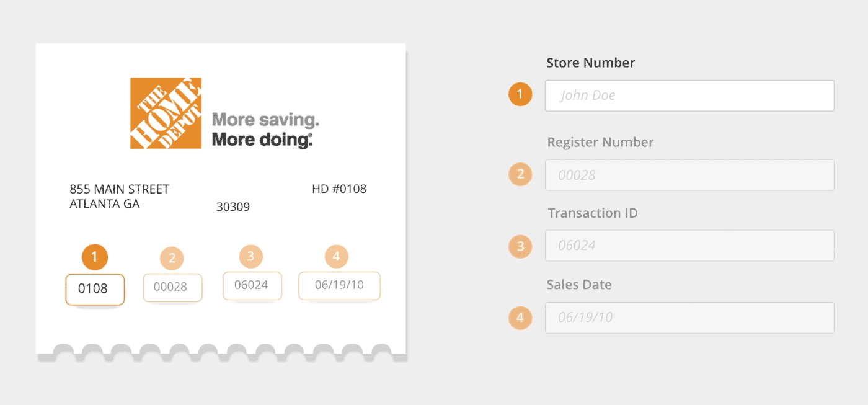
Task: Click the HD #0108 text on receipt
Action: click(339, 189)
